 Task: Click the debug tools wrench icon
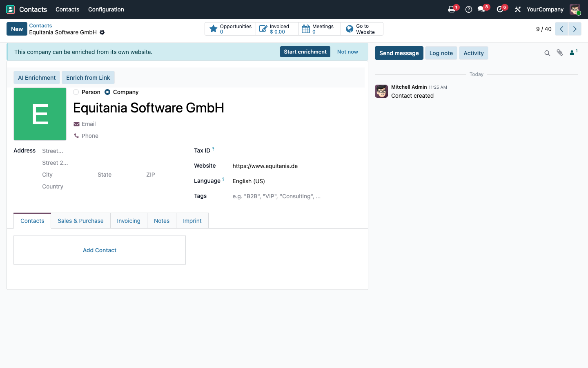[x=517, y=9]
